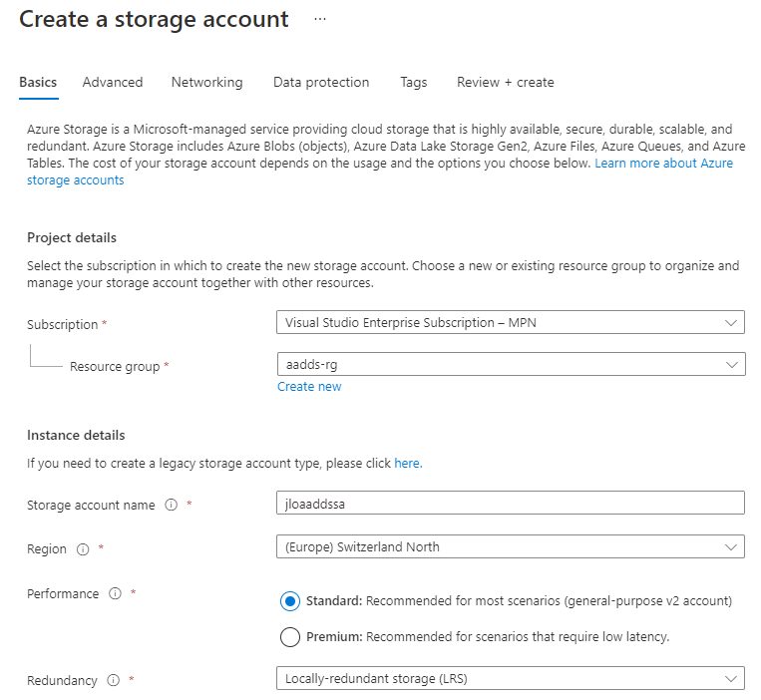Open the Resource group dropdown
Screen dimensions: 761x700
(x=511, y=364)
